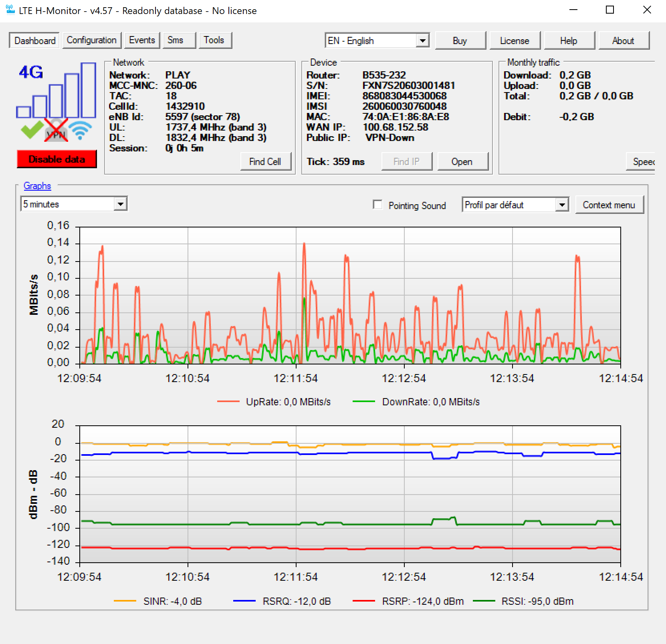Click the DownRate: 0,0 MBits/s legend label
Viewport: 666px width, 644px height.
(x=431, y=402)
